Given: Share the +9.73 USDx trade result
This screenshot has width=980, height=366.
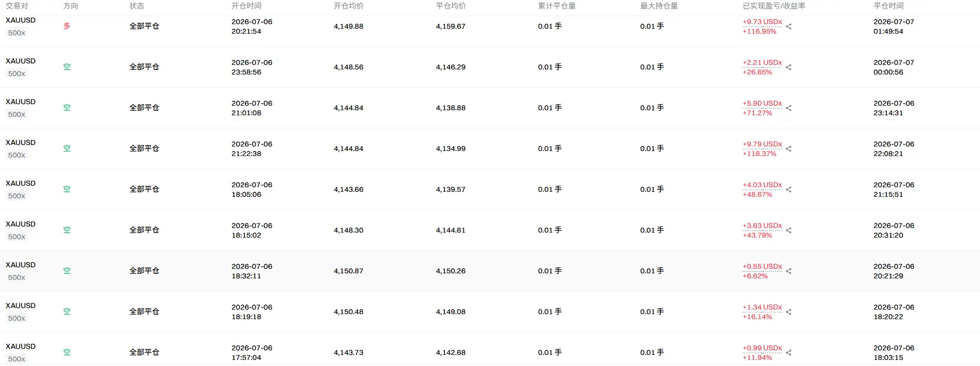Looking at the screenshot, I should click(789, 27).
